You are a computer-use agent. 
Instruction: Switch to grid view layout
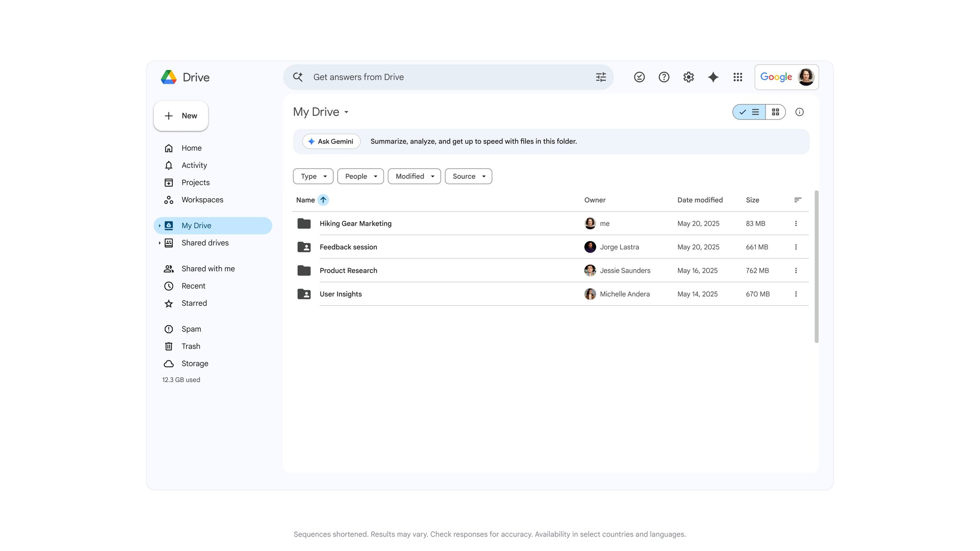click(775, 112)
